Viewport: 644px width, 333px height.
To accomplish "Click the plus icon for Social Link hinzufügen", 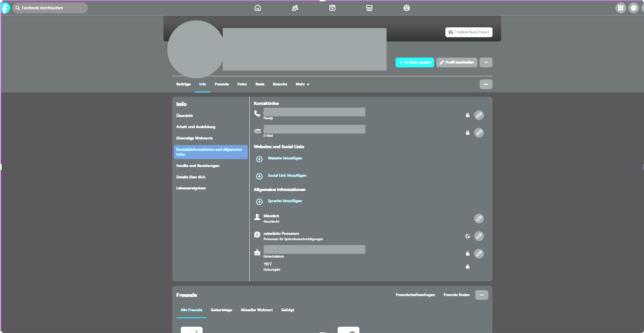I will (260, 176).
